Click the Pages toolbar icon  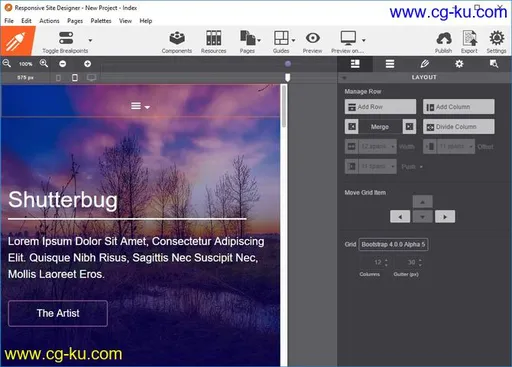(247, 38)
